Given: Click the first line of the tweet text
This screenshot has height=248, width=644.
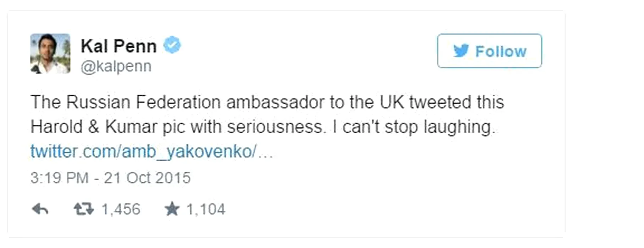Looking at the screenshot, I should click(267, 102).
